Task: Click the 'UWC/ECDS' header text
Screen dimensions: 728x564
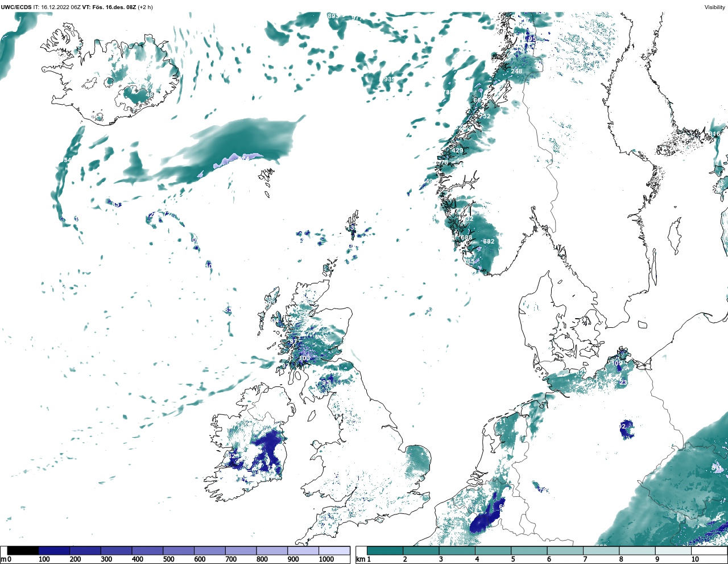Action: click(x=16, y=7)
